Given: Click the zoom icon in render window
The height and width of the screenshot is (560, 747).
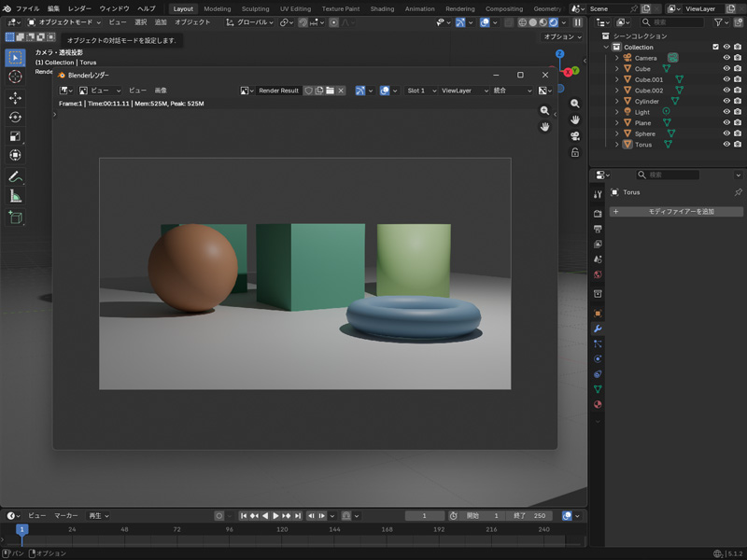Looking at the screenshot, I should 544,110.
